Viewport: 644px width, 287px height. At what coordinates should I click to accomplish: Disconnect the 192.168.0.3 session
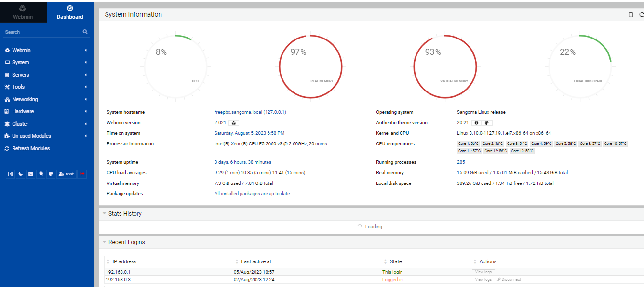509,280
